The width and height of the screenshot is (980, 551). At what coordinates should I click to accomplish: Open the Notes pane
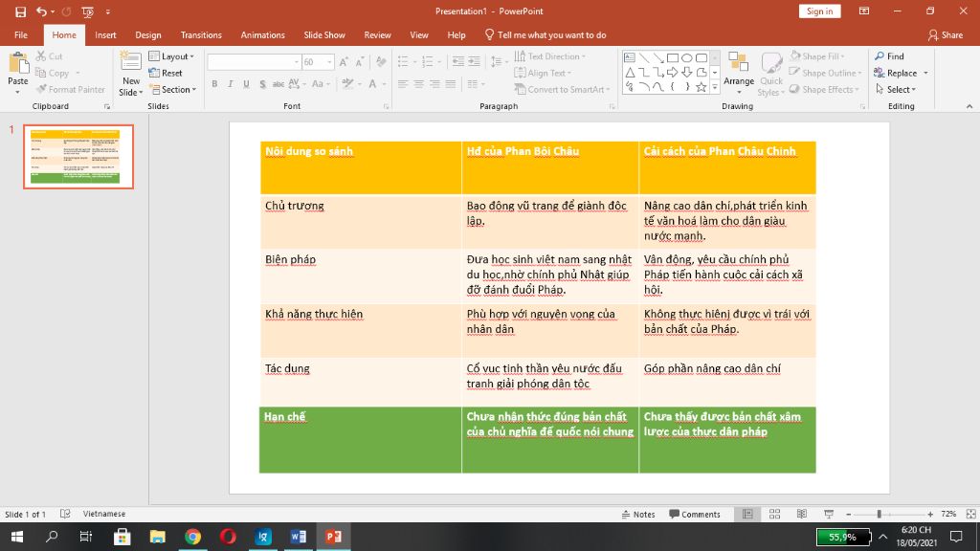[x=638, y=514]
